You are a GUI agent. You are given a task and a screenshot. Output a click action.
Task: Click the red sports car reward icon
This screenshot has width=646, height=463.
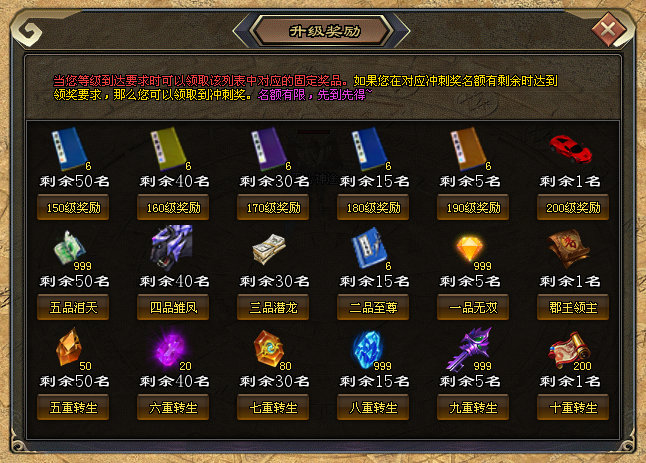click(571, 150)
